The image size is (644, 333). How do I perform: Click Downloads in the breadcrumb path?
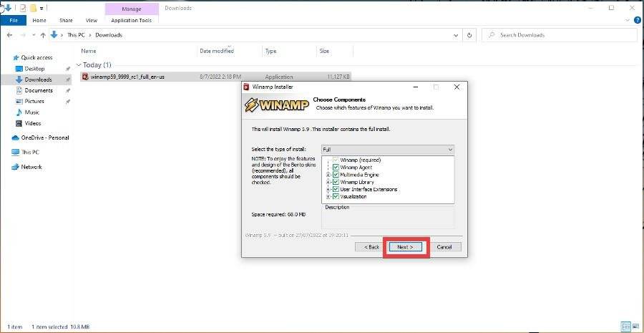point(109,35)
